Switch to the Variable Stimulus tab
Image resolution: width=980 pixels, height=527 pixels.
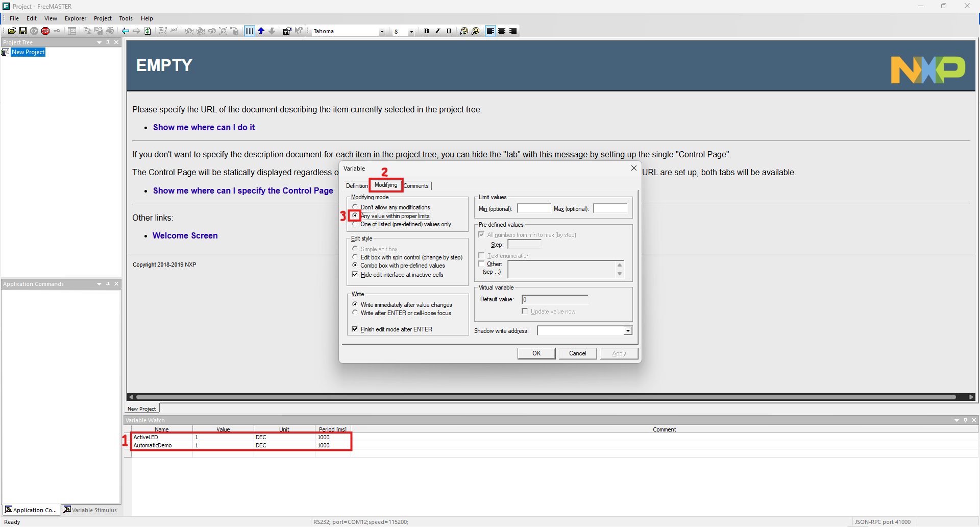pos(90,510)
